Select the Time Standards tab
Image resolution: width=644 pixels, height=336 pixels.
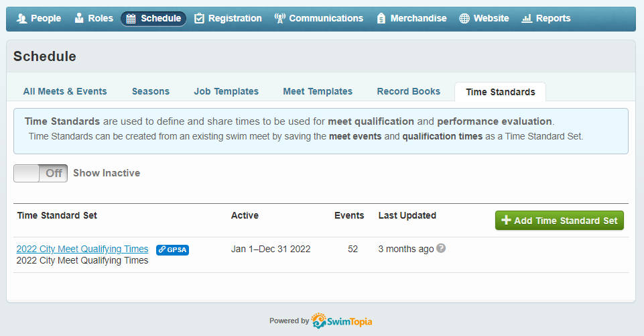click(500, 92)
